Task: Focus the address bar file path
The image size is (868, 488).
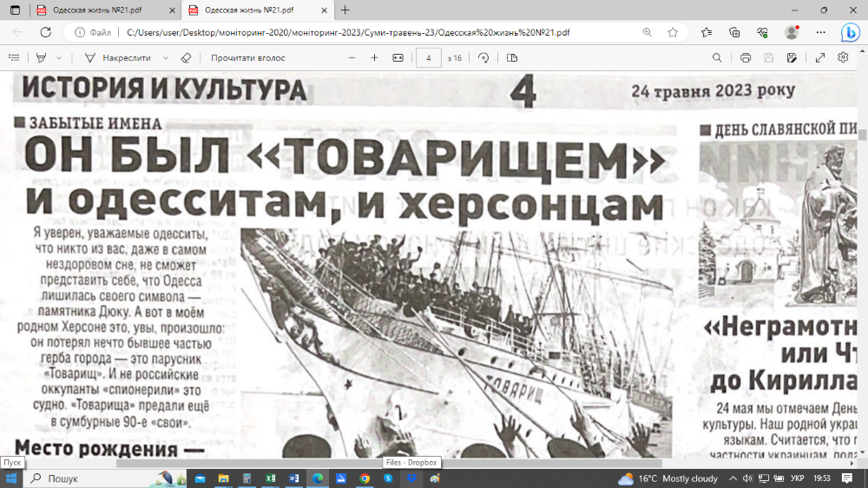Action: [x=348, y=33]
